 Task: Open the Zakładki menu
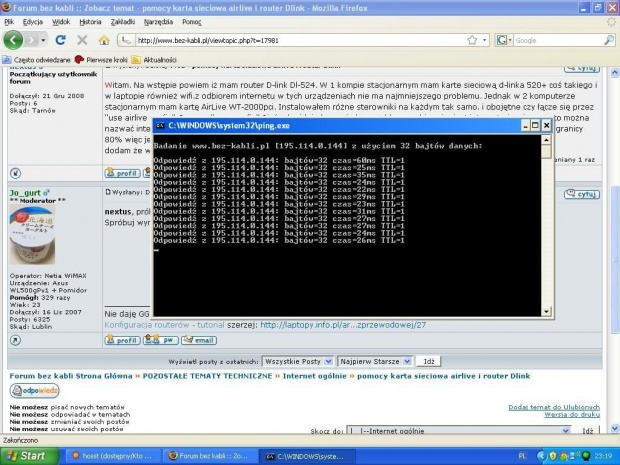point(123,22)
